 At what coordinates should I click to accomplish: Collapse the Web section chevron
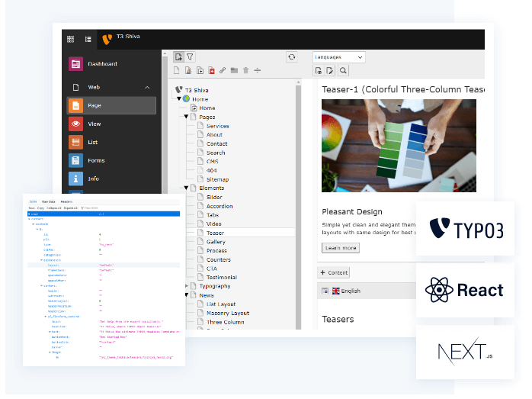click(147, 88)
